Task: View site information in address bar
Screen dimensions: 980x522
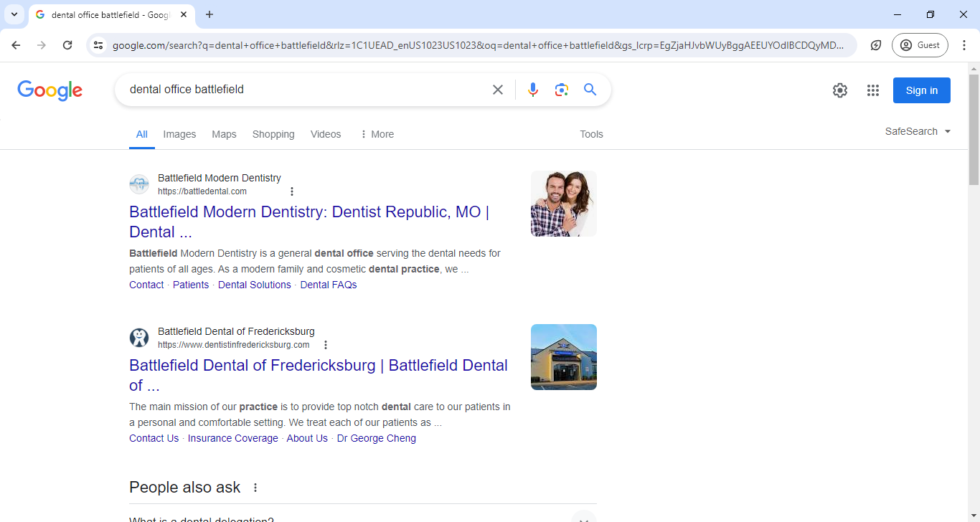Action: [99, 45]
